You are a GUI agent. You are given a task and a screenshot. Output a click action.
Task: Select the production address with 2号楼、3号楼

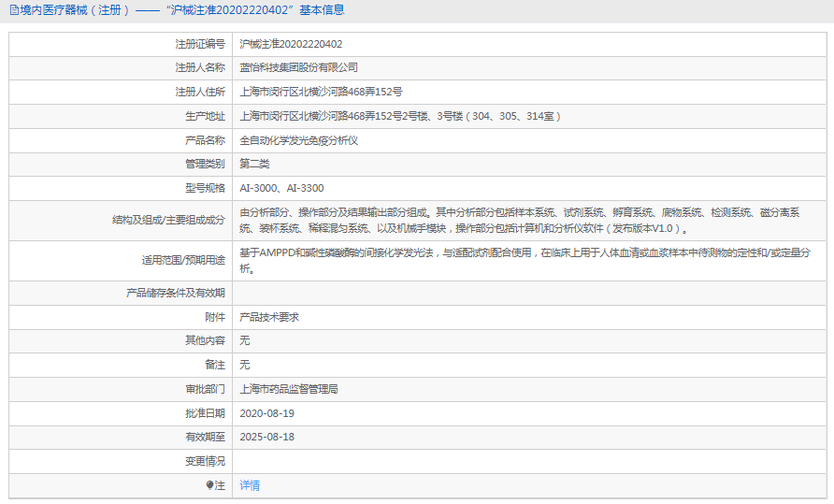click(x=400, y=116)
